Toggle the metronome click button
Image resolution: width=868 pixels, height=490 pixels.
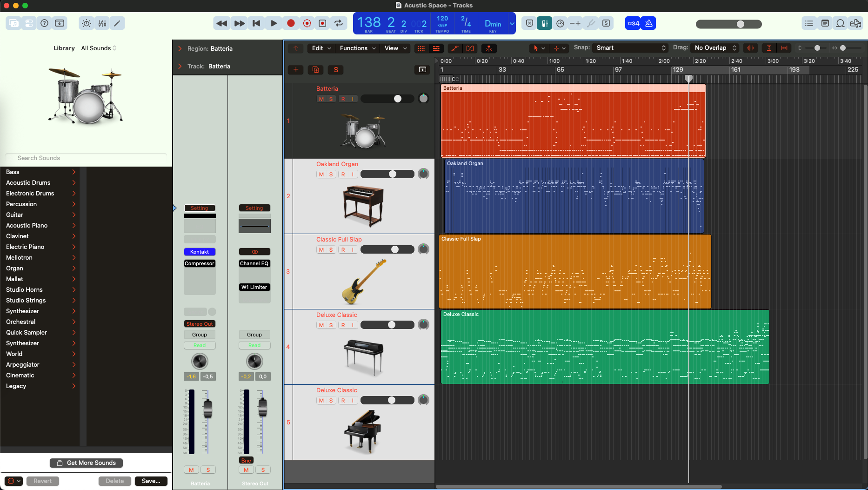coord(649,23)
